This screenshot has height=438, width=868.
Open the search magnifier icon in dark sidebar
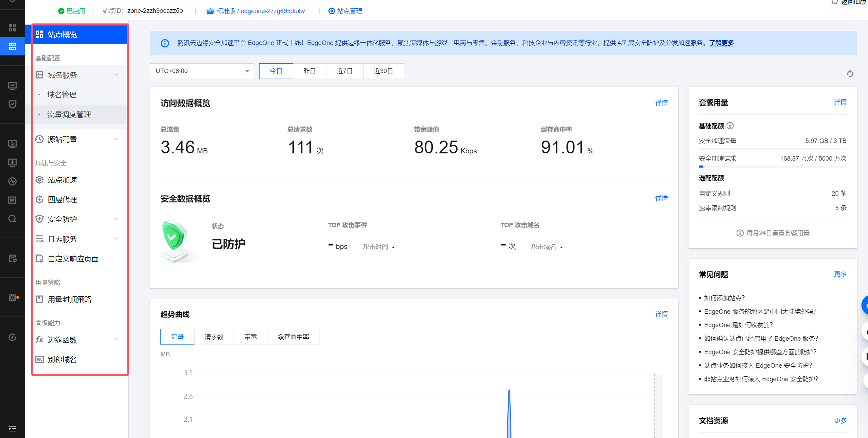pos(12,219)
